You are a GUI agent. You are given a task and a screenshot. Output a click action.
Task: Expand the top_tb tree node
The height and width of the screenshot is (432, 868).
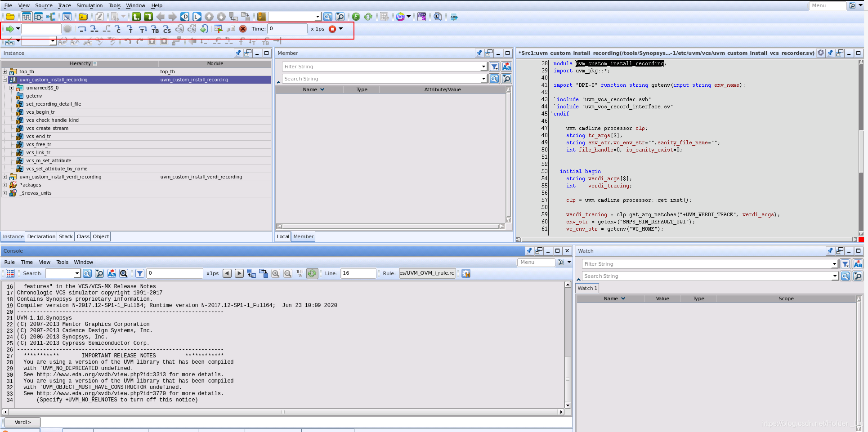pyautogui.click(x=5, y=71)
